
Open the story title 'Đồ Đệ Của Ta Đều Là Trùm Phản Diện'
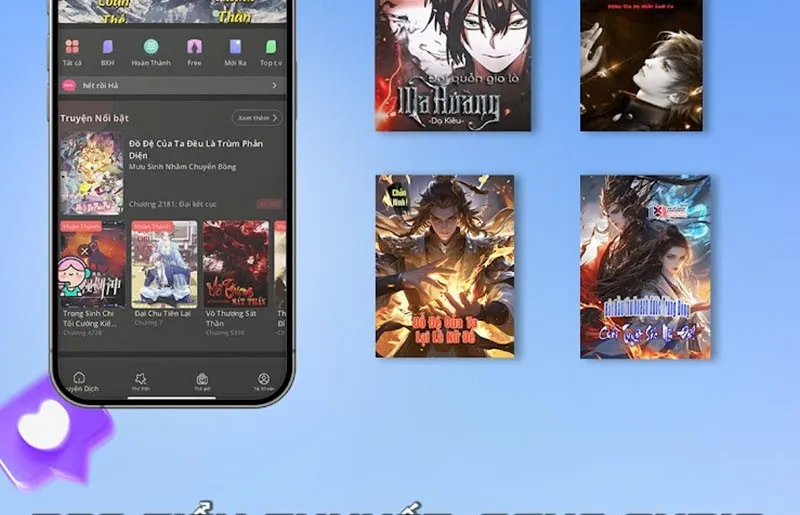[196, 149]
